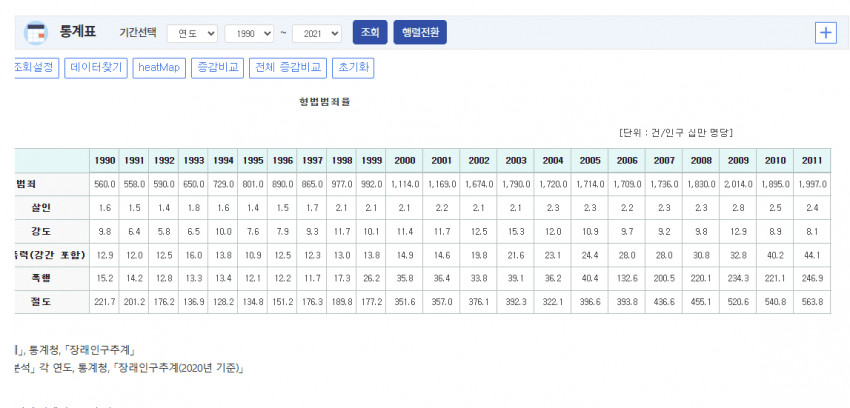Image resolution: width=850 pixels, height=408 pixels.
Task: Select the 1990 column header
Action: pos(105,160)
